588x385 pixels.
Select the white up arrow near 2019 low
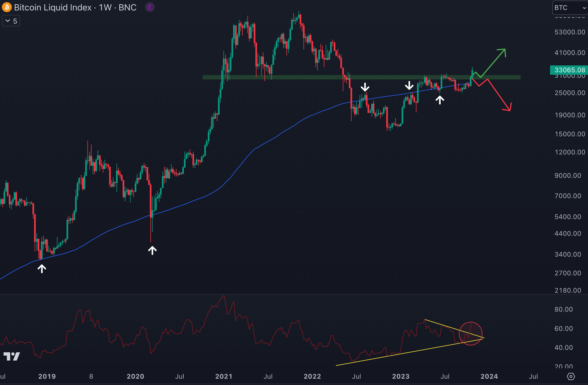42,268
